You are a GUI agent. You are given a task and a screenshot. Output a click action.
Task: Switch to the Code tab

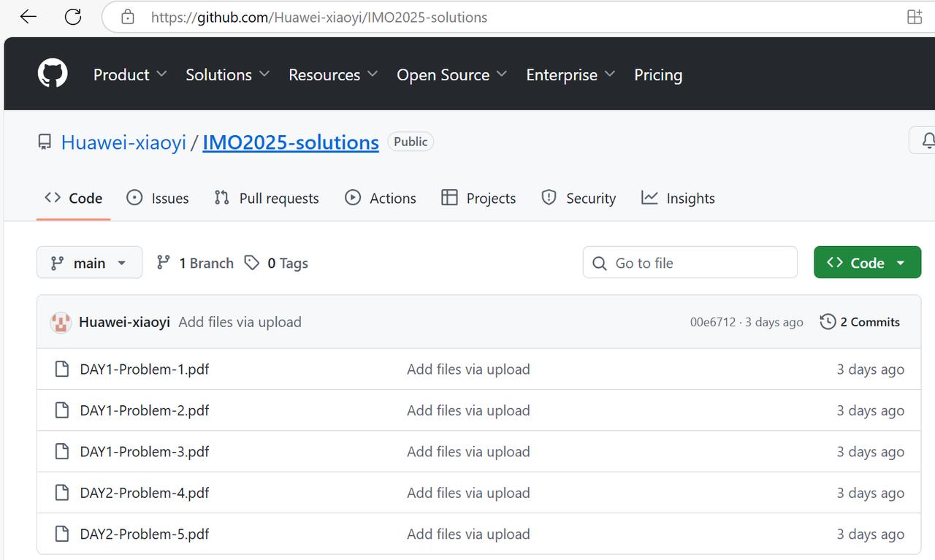73,198
